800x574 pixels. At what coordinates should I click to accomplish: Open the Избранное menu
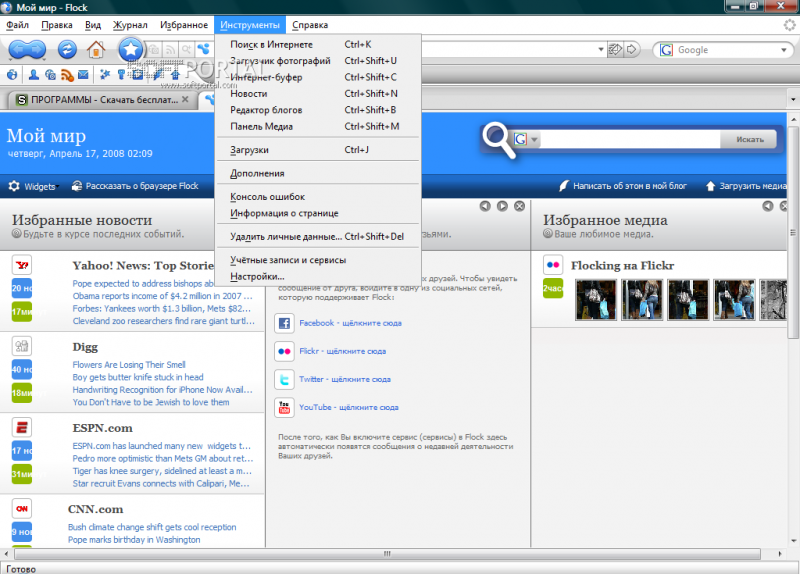184,25
